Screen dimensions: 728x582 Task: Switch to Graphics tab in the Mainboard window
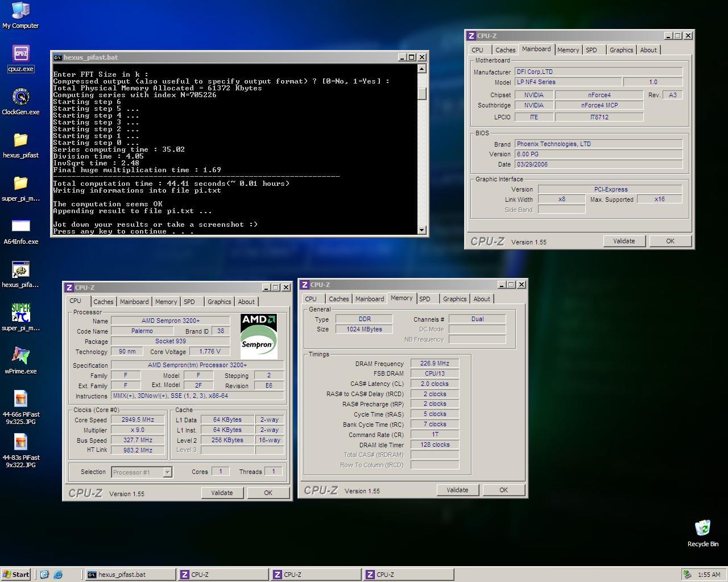pos(621,50)
